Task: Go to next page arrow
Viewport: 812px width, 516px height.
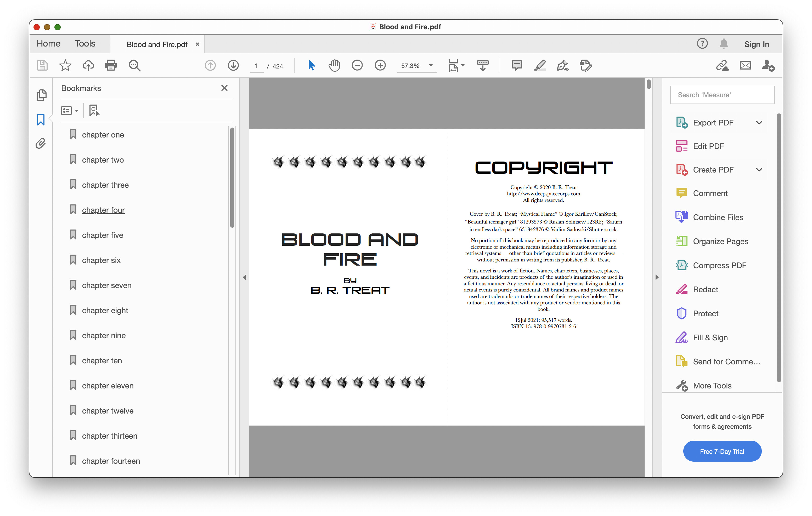Action: (x=233, y=65)
